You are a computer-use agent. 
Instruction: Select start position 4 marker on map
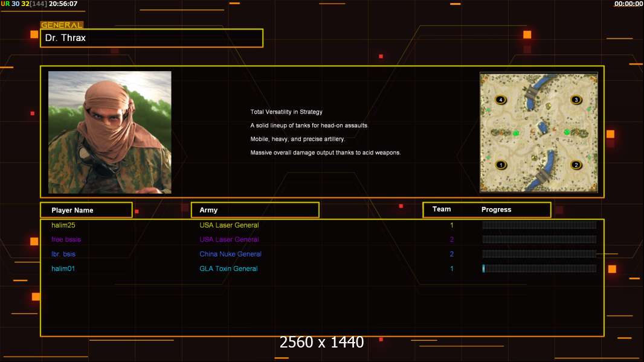pos(500,100)
